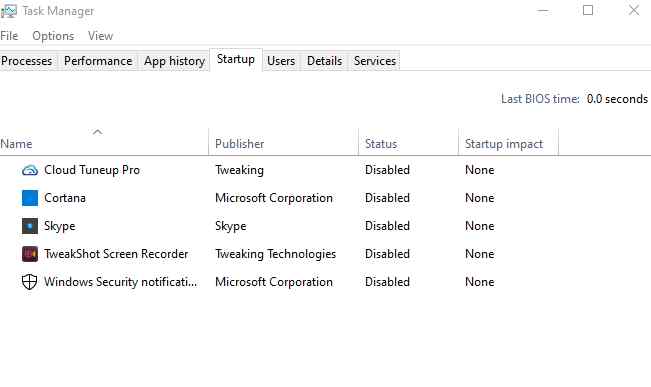Viewport: 651px width, 387px height.
Task: Close the Task Manager window
Action: (634, 10)
